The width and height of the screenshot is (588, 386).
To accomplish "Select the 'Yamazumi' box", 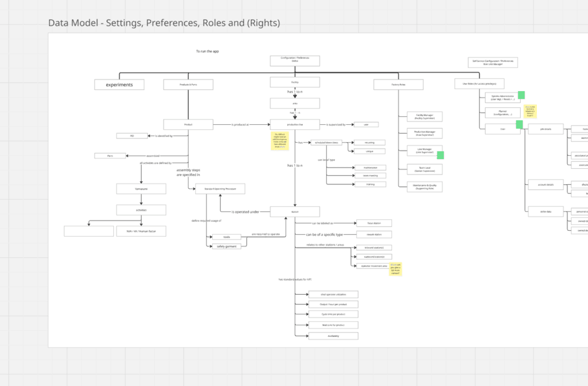I will tap(141, 189).
